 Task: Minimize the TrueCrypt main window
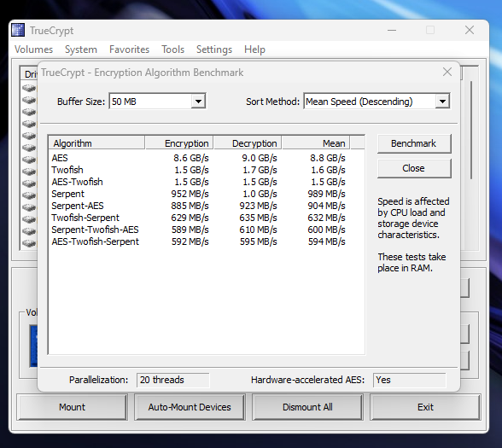point(392,31)
